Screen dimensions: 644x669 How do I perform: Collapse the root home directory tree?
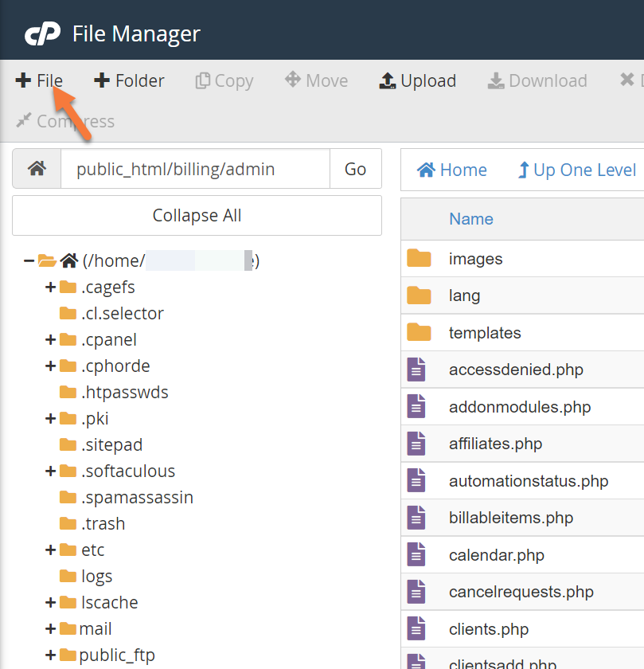click(29, 260)
